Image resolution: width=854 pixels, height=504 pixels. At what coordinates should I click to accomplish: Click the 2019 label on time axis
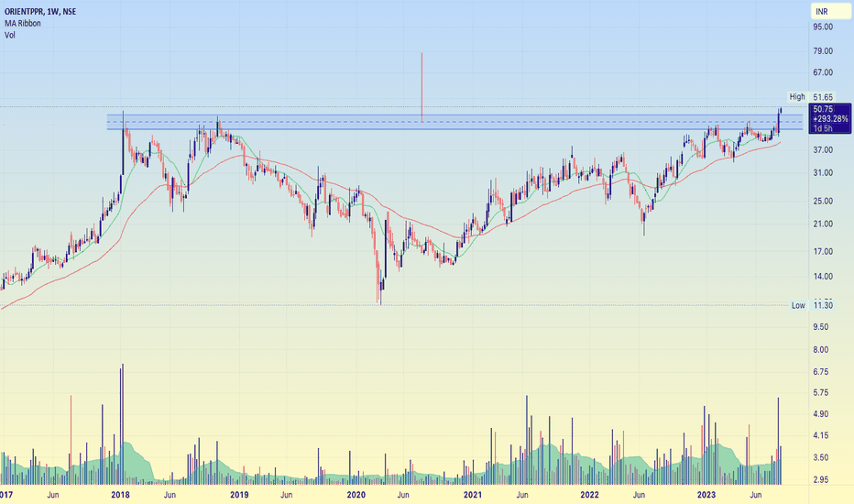point(239,495)
